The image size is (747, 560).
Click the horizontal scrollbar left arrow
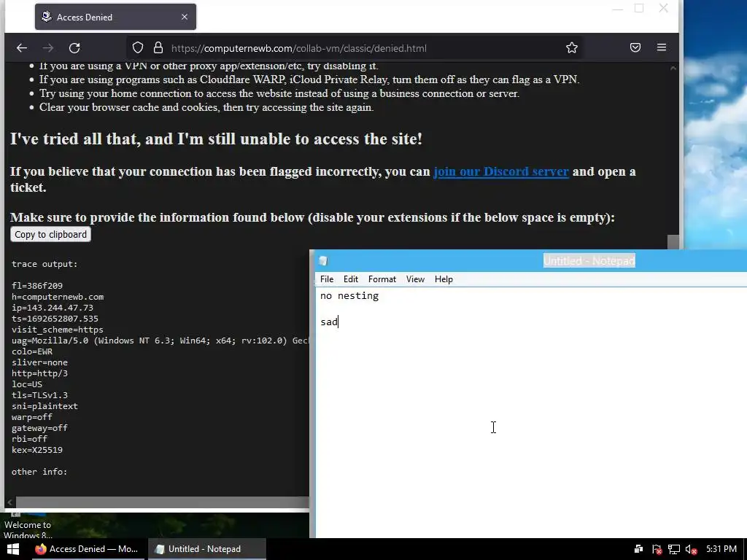tap(10, 502)
